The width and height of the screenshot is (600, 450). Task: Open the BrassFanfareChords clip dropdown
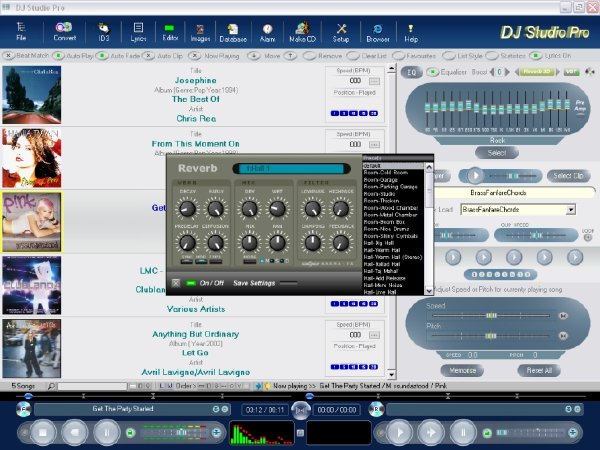tap(571, 210)
